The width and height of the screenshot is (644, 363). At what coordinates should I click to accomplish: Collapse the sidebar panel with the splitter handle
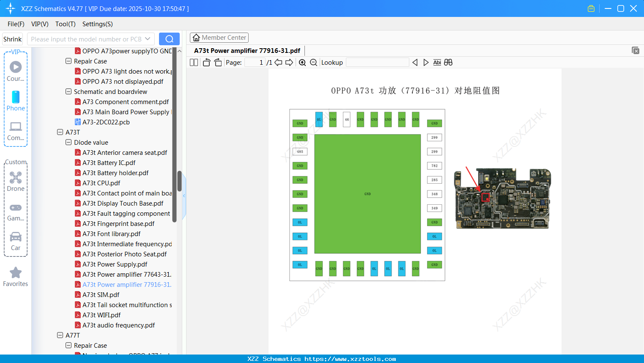click(x=184, y=196)
